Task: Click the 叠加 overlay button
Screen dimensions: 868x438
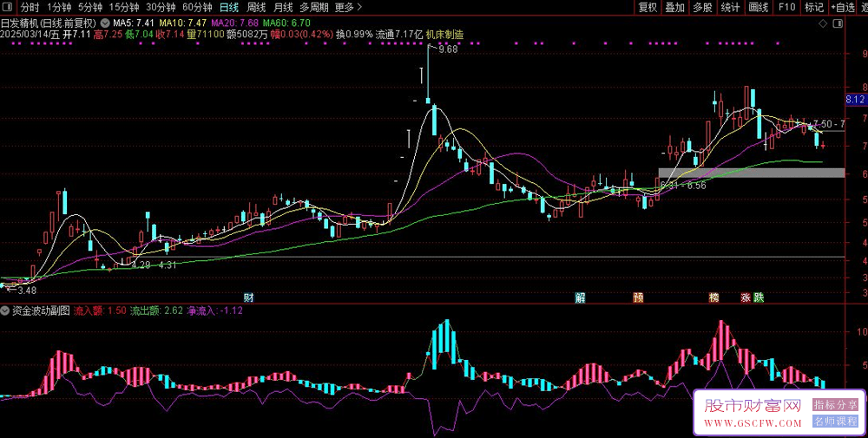Action: [x=674, y=7]
